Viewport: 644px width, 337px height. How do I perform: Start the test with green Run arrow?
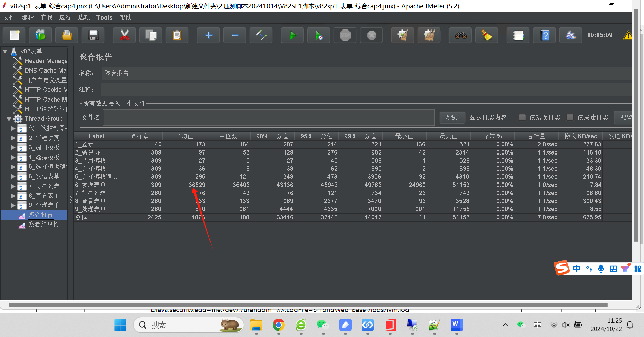[x=292, y=35]
